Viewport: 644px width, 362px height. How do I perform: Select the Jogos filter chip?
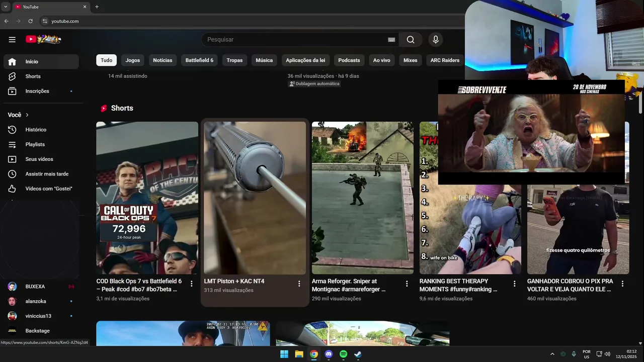[133, 60]
